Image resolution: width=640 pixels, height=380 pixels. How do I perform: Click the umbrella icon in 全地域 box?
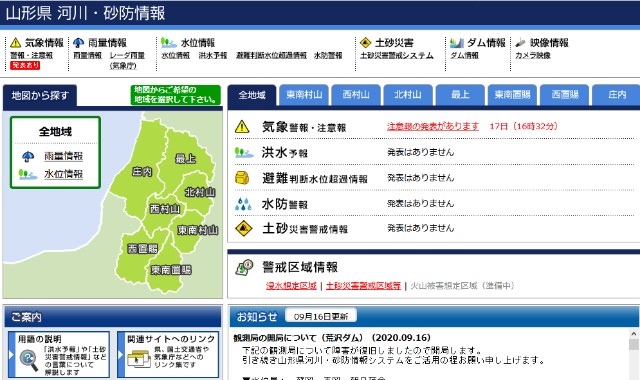(x=28, y=156)
